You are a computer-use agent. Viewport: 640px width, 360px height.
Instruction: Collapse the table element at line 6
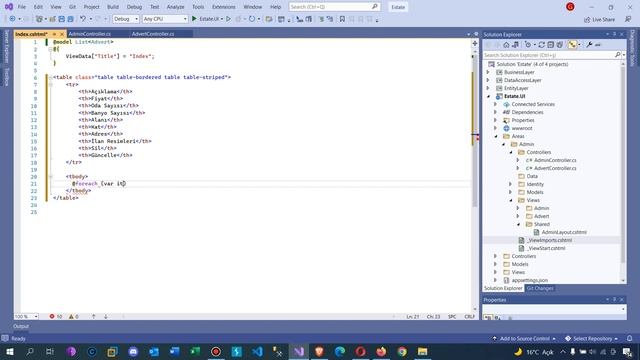tap(50, 77)
